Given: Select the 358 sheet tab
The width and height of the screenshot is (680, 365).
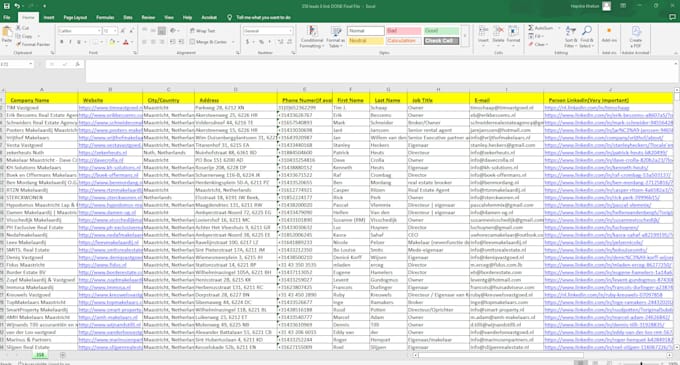Looking at the screenshot, I should pos(40,355).
